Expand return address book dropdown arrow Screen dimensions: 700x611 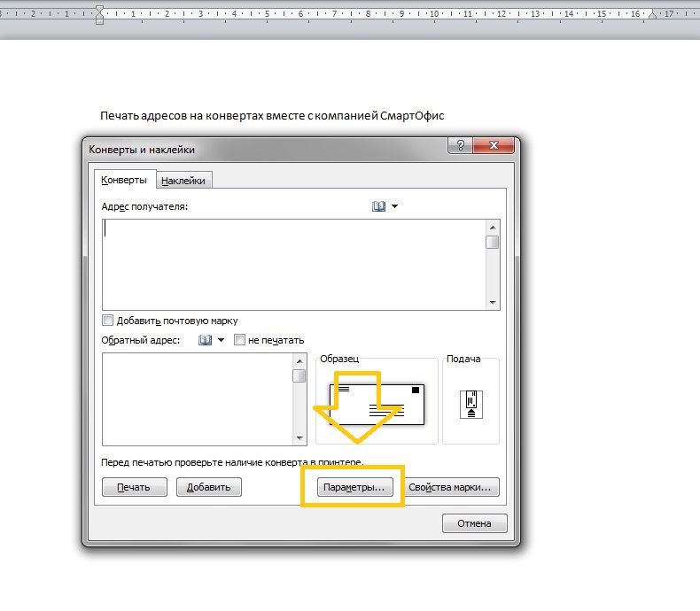(x=221, y=340)
